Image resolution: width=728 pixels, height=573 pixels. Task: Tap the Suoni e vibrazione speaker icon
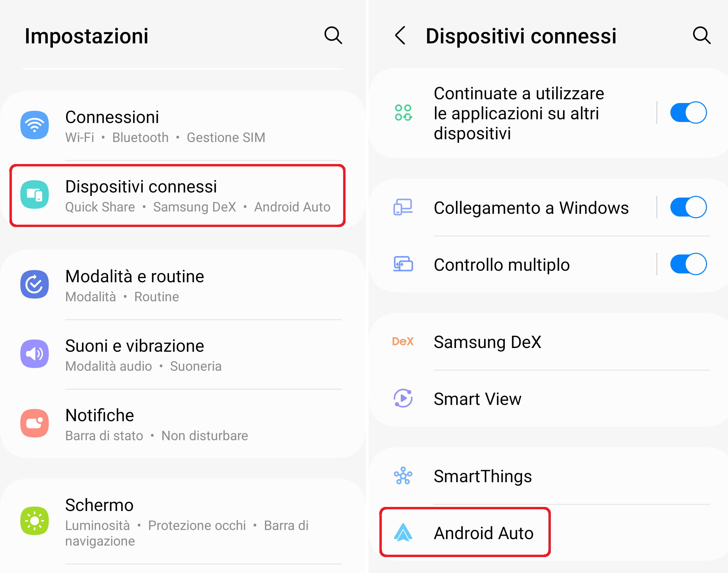35,354
